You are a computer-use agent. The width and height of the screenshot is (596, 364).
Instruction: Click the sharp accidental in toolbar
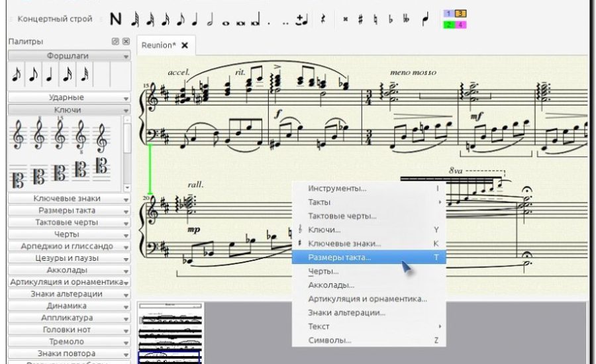360,19
